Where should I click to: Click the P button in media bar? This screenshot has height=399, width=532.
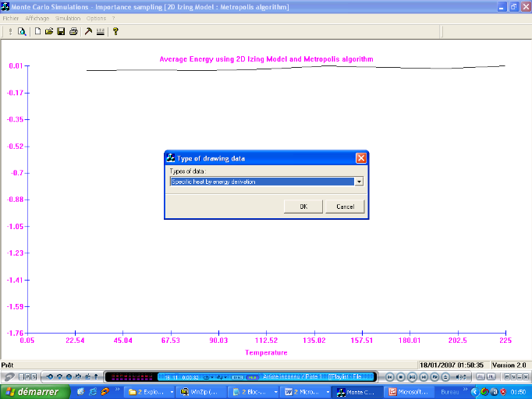pos(27,376)
